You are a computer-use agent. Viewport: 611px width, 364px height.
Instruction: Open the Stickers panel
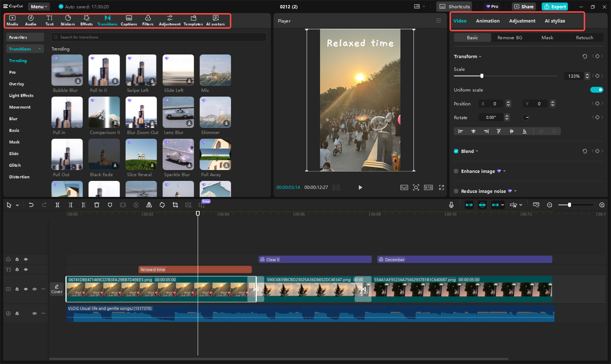[x=68, y=20]
